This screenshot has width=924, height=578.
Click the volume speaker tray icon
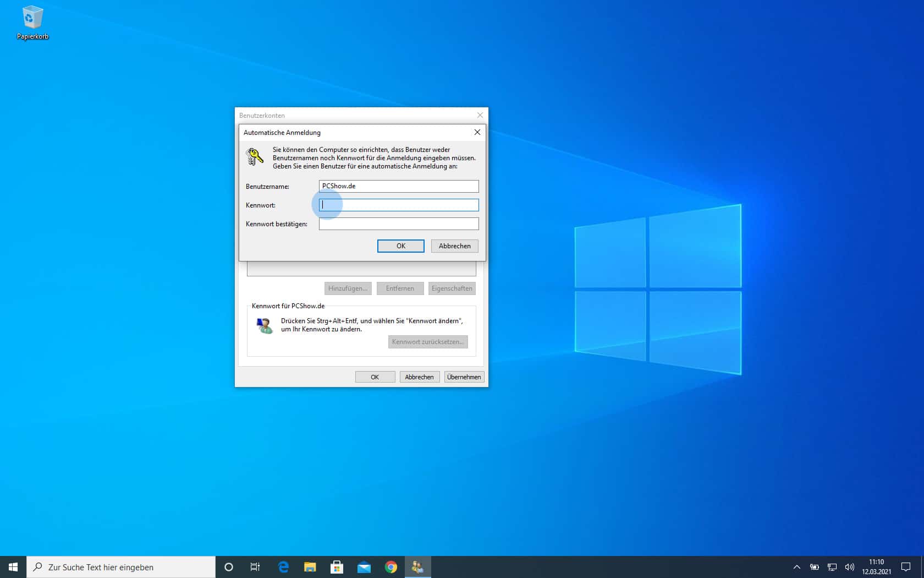pos(850,567)
